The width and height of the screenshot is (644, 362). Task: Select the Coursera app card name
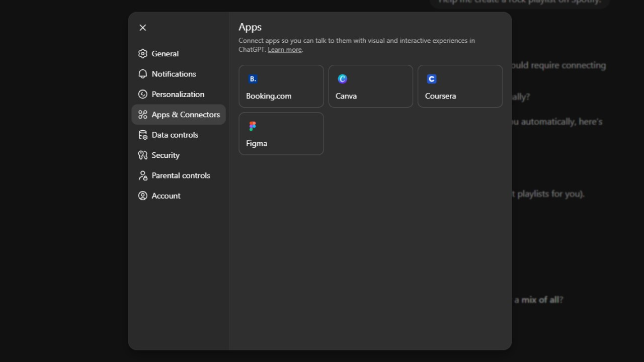point(440,96)
